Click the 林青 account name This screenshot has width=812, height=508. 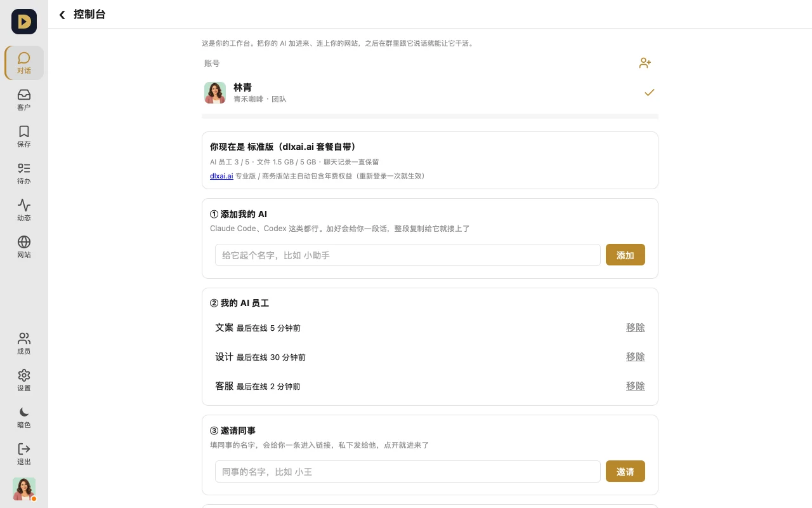pos(243,88)
